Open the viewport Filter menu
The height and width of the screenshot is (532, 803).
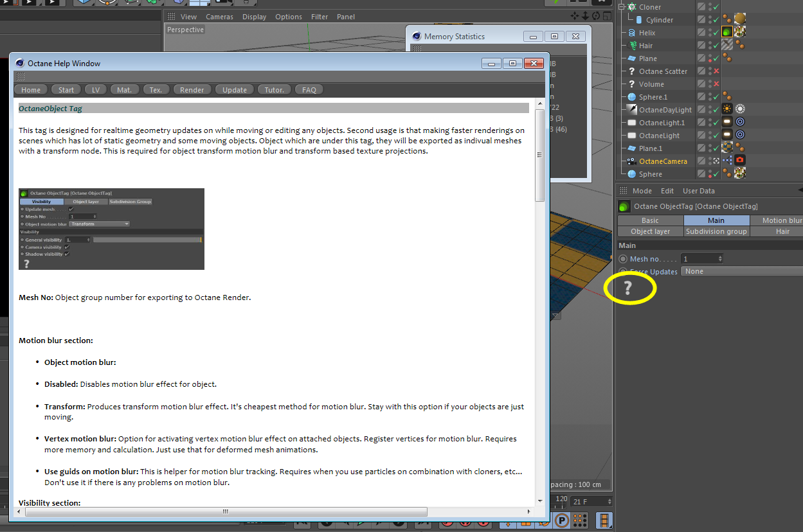pyautogui.click(x=320, y=17)
